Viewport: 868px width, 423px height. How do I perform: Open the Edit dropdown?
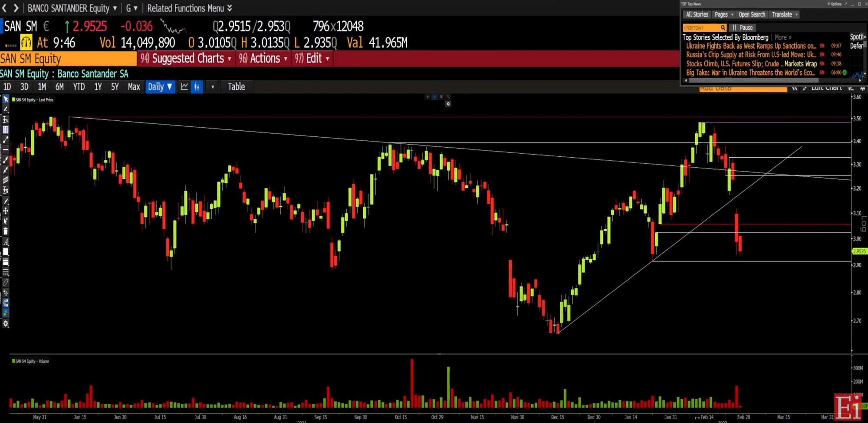coord(312,58)
